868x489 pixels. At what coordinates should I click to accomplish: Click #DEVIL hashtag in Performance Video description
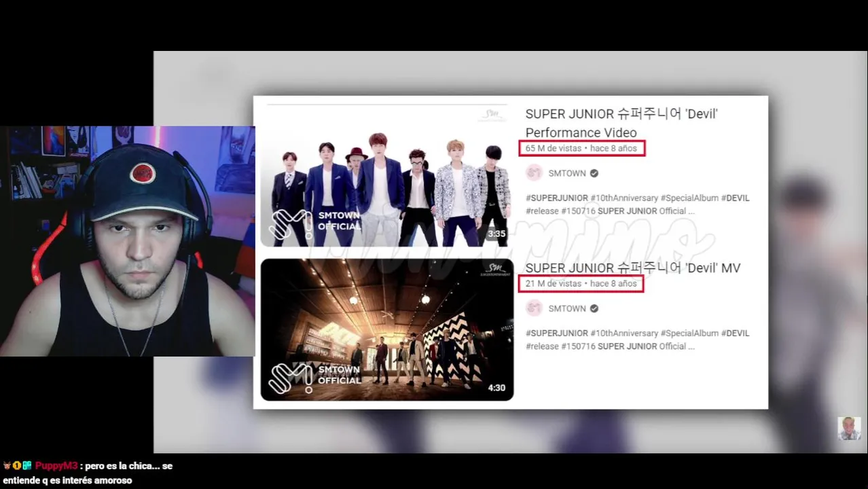(x=735, y=198)
